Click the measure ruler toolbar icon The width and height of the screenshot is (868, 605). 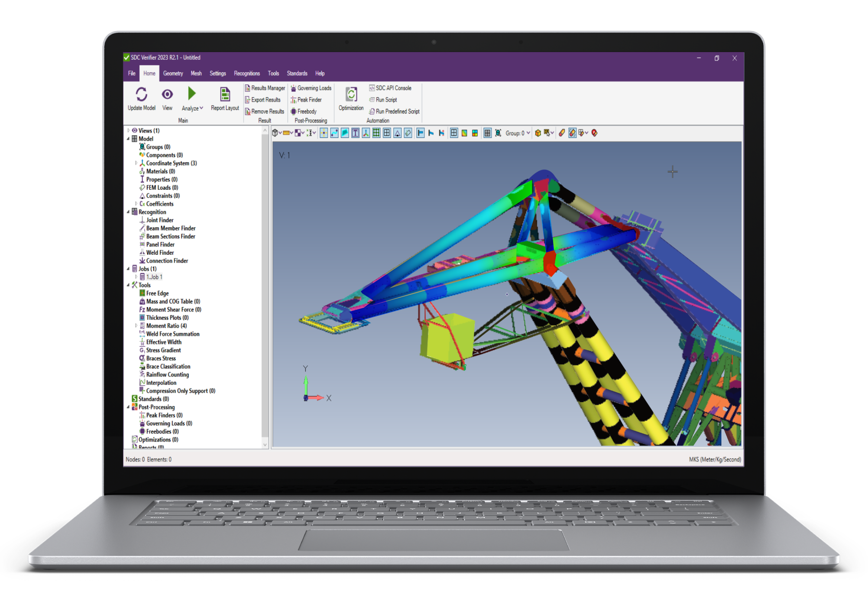286,133
